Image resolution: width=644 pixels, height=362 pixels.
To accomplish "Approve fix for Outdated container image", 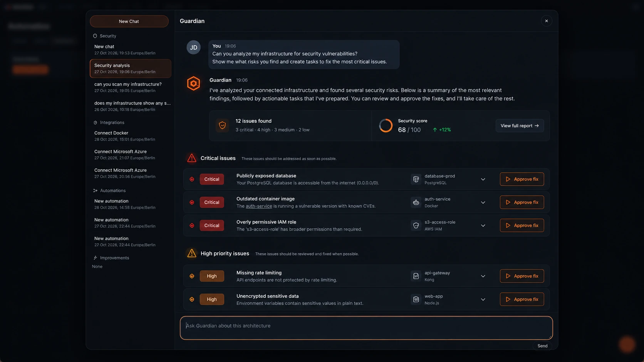I will (x=522, y=202).
